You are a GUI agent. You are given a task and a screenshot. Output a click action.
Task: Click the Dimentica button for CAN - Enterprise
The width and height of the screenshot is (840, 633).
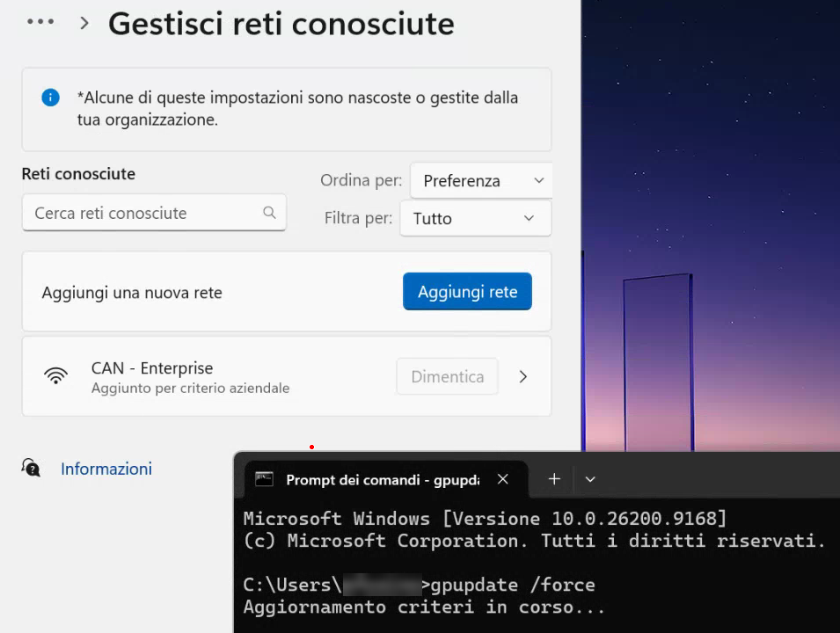(448, 376)
